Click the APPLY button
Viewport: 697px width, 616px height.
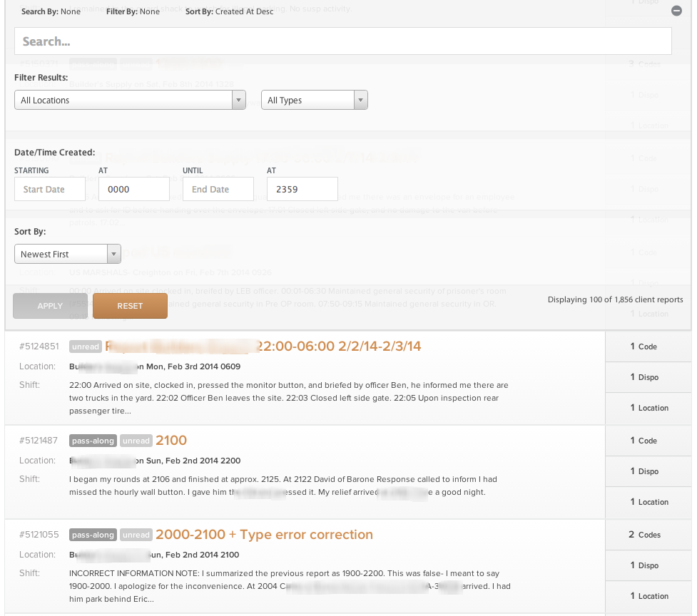click(x=50, y=306)
